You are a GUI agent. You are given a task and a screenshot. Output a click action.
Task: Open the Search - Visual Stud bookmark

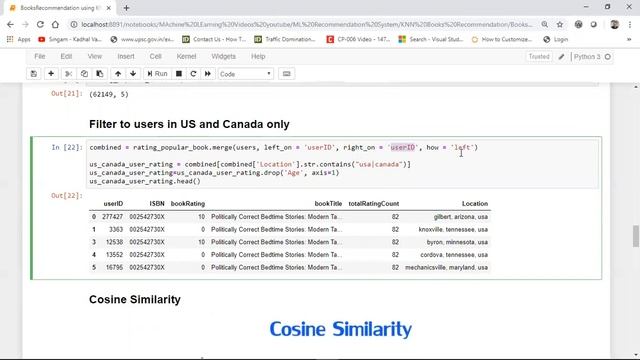point(431,39)
